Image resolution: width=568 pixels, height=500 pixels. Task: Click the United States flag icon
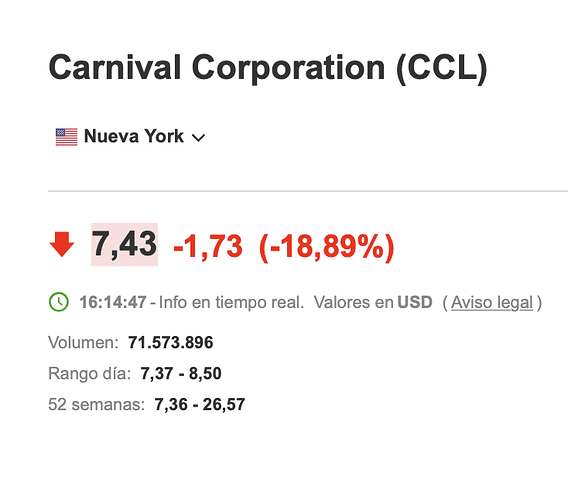pyautogui.click(x=66, y=137)
